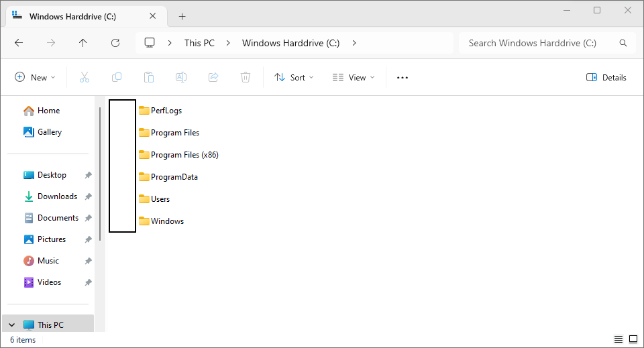Open Documents in the navigation pane
The height and width of the screenshot is (348, 644).
tap(51, 217)
